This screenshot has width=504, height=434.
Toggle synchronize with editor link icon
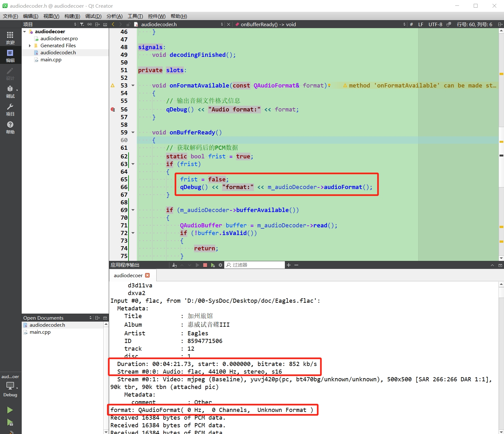click(90, 24)
